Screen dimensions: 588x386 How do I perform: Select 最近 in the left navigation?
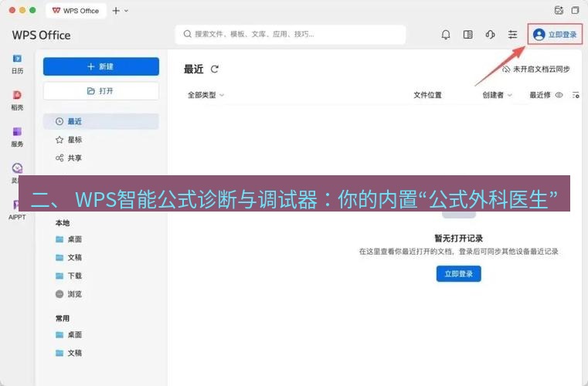click(x=101, y=121)
